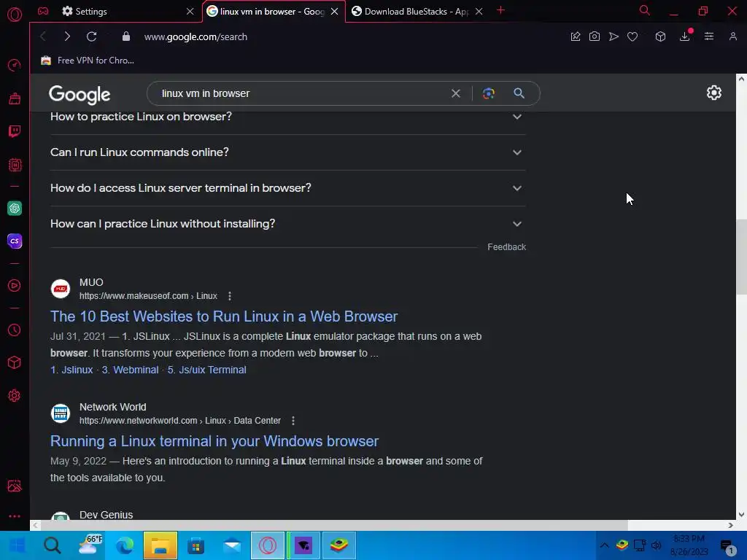747x560 pixels.
Task: Open BlueStacks from taskbar
Action: pyautogui.click(x=339, y=545)
